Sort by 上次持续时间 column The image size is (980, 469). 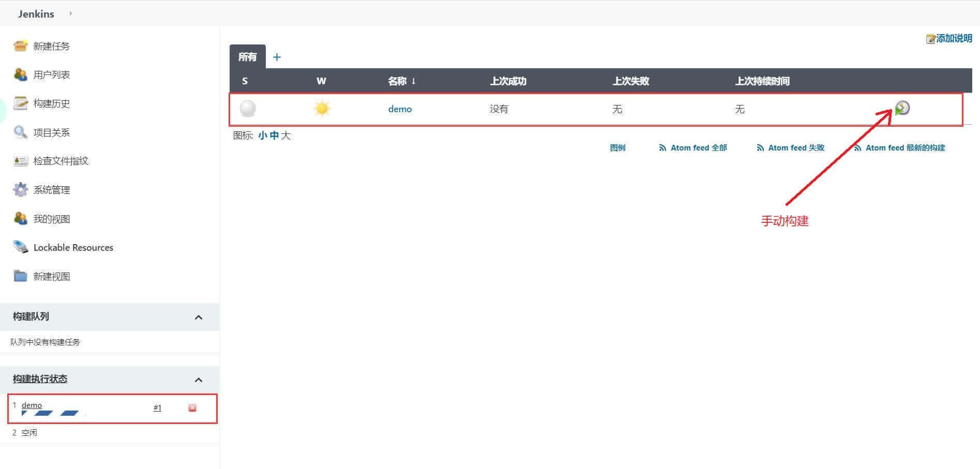pos(762,81)
